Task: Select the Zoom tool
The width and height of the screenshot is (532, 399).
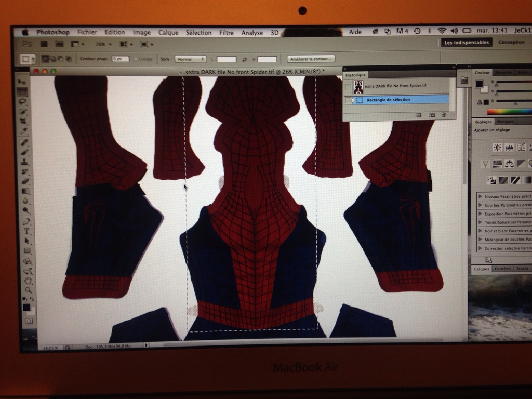Action: coord(28,290)
